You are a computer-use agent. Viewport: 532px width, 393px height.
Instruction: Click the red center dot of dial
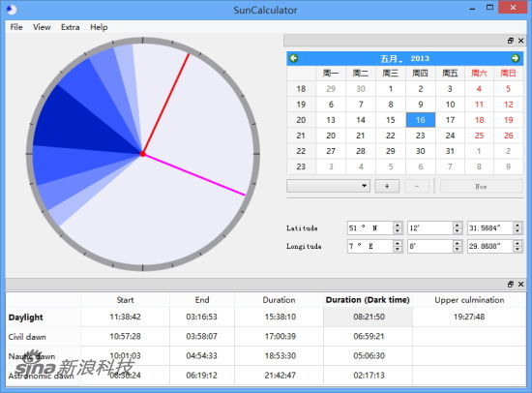tap(143, 154)
